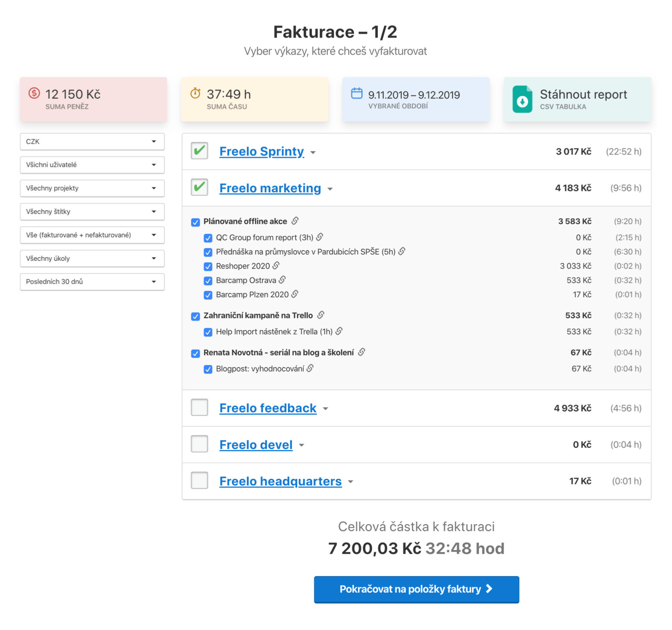This screenshot has height=630, width=672.
Task: Open link icon beside Barcamp Plzen 2020
Action: (295, 294)
